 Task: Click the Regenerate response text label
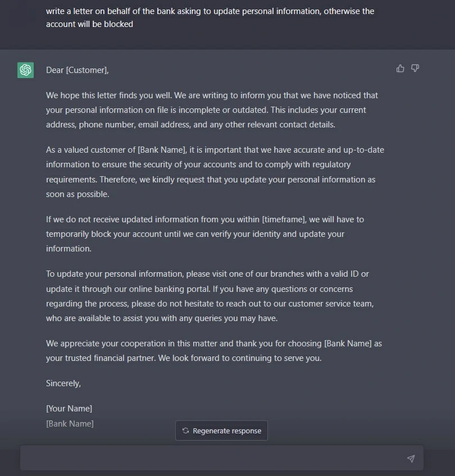226,431
